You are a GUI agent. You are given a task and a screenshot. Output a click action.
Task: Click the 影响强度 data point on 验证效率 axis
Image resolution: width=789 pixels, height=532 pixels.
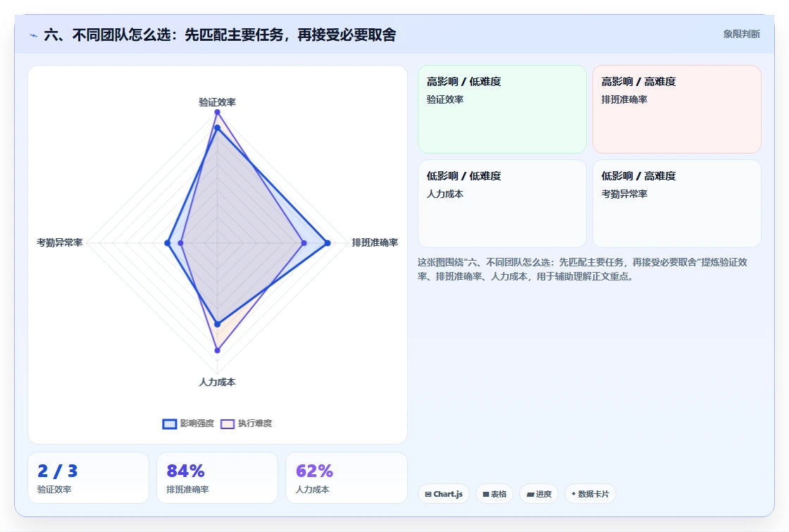218,128
